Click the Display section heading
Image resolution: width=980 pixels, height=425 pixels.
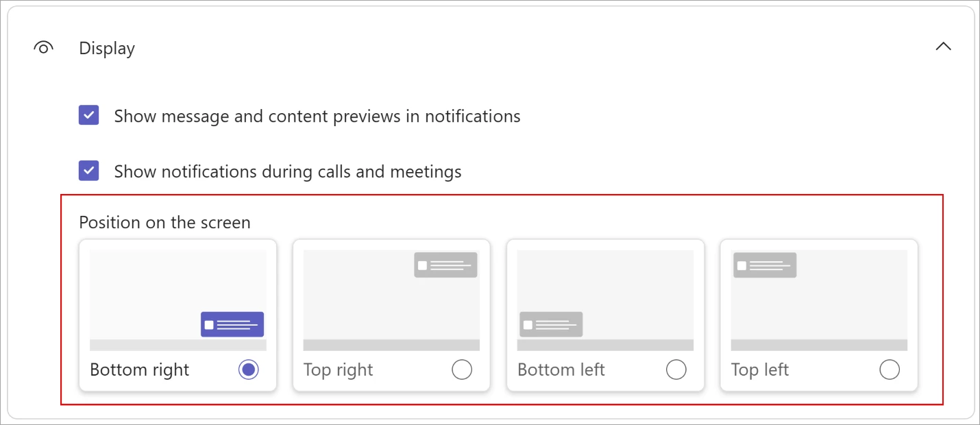point(107,49)
